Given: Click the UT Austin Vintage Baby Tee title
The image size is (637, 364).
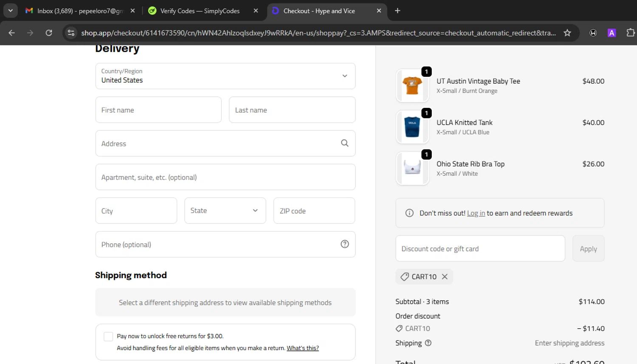Looking at the screenshot, I should click(478, 81).
